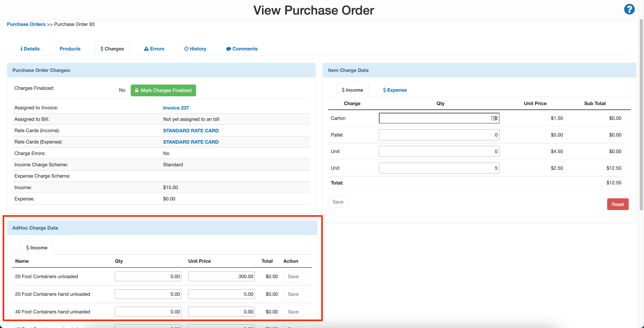
Task: Click the Mark Charges Finalized button
Action: click(163, 90)
